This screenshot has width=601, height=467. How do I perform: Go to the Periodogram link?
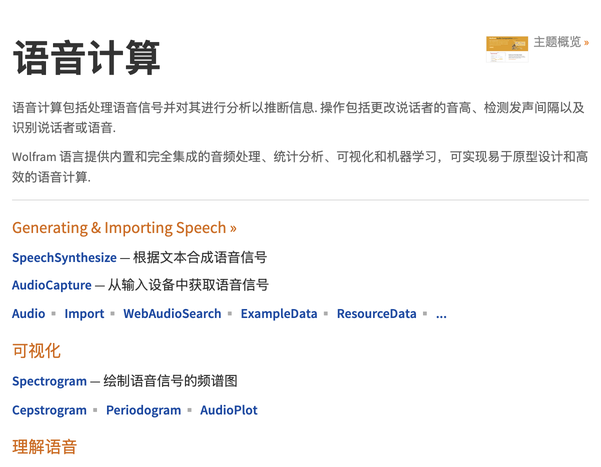click(x=143, y=410)
